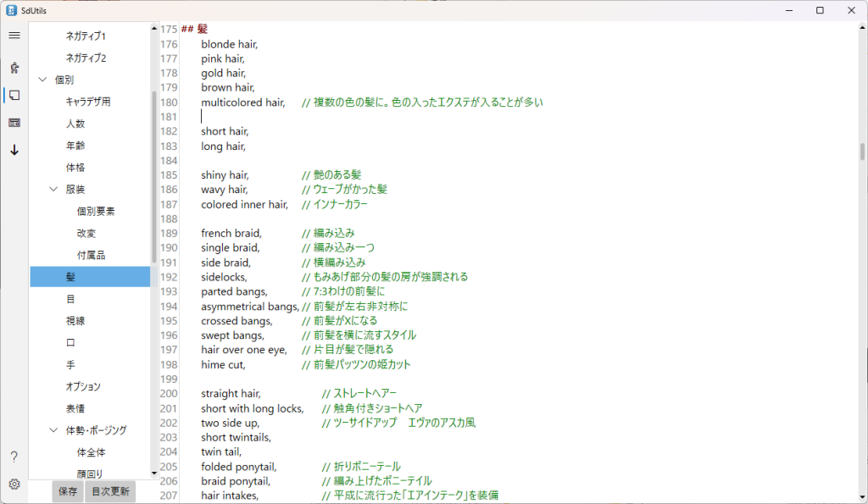Click the SdUtils app icon in title bar

pyautogui.click(x=11, y=10)
